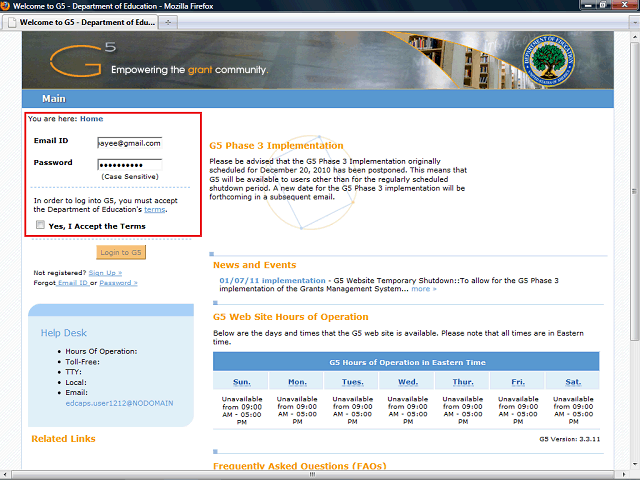Click the Firefox icon in the title bar
This screenshot has width=640, height=480.
coord(9,7)
